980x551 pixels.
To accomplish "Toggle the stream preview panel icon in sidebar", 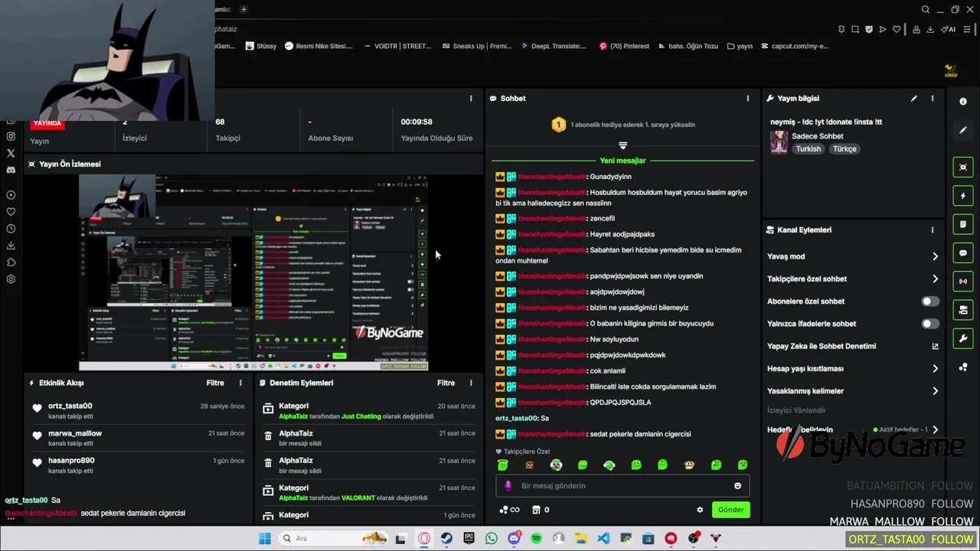I will (963, 167).
